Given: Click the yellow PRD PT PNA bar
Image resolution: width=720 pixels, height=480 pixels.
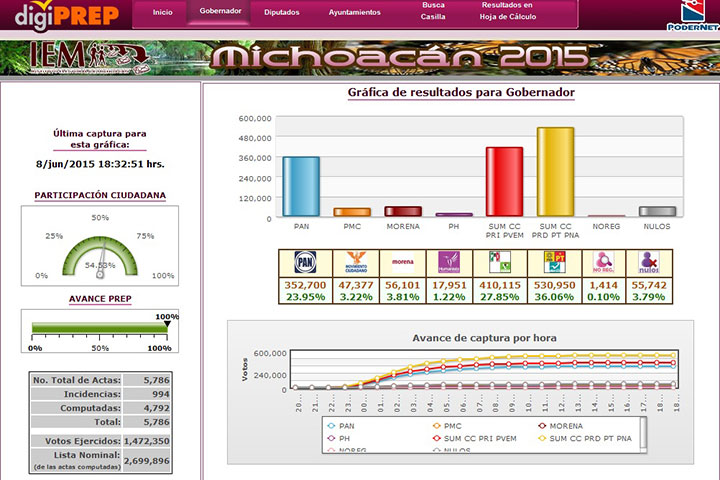Looking at the screenshot, I should tap(555, 171).
